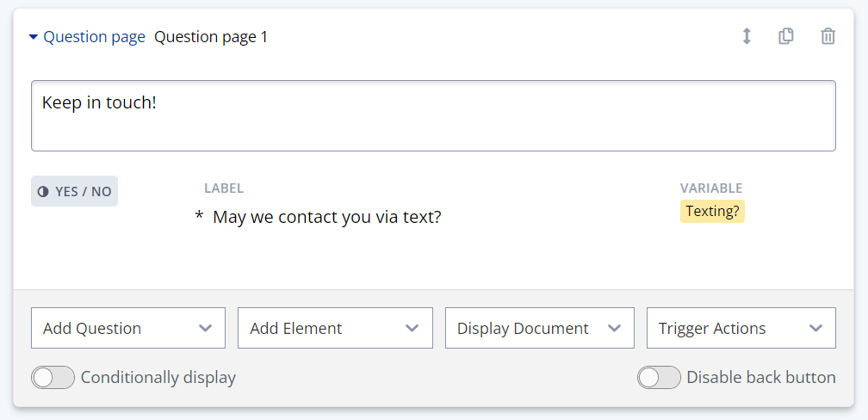Image resolution: width=868 pixels, height=420 pixels.
Task: Click the May we contact you label
Action: point(326,217)
